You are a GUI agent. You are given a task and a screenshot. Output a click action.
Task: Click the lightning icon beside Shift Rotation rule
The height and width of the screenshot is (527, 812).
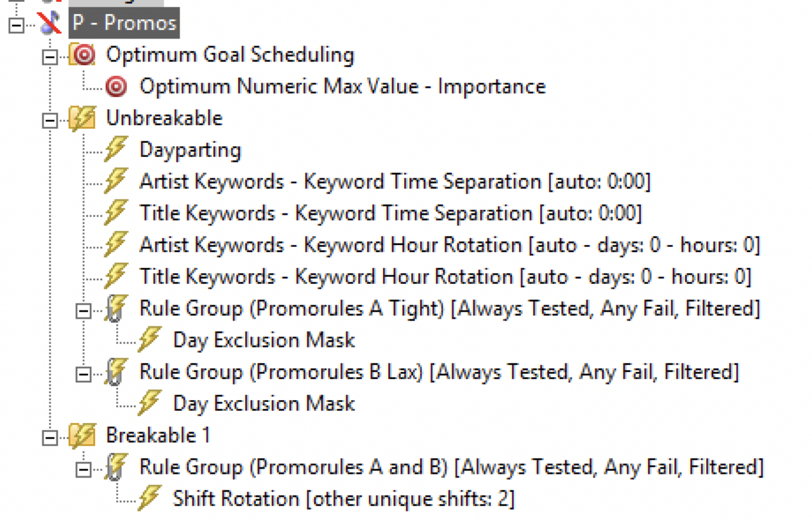point(149,499)
